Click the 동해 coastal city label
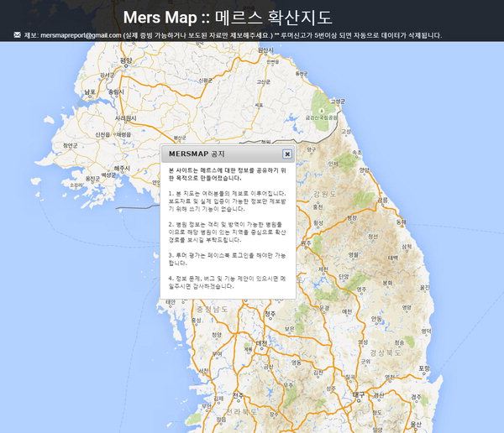The image size is (504, 433). [402, 222]
